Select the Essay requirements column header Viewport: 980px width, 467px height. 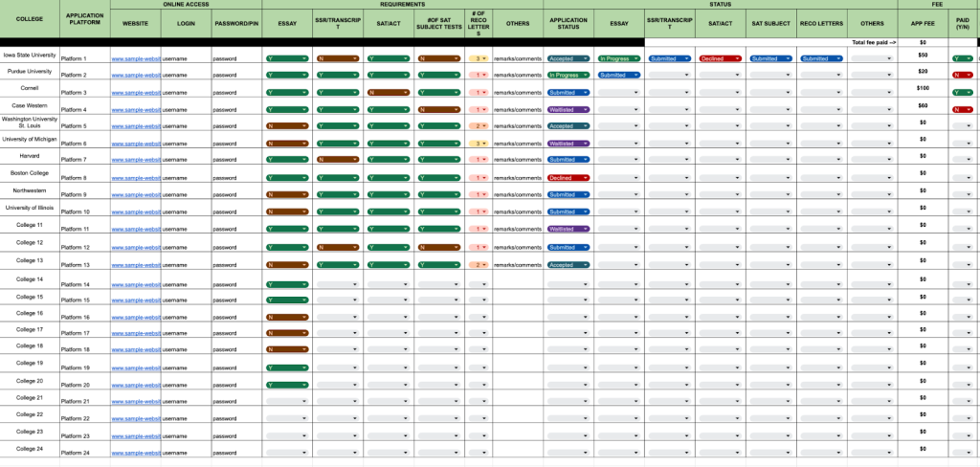tap(287, 23)
